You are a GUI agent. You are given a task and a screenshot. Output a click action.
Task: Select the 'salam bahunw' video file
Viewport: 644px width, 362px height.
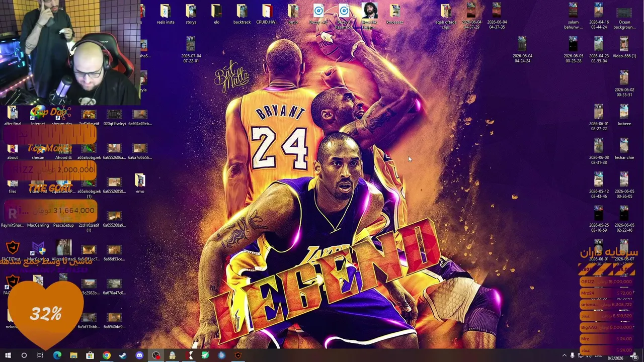tap(573, 17)
